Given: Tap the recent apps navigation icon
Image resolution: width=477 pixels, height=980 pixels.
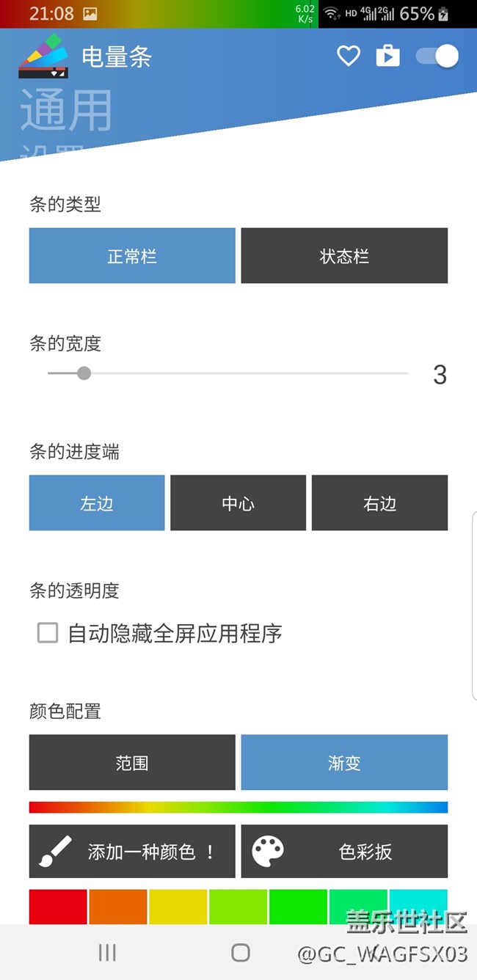Looking at the screenshot, I should click(107, 952).
